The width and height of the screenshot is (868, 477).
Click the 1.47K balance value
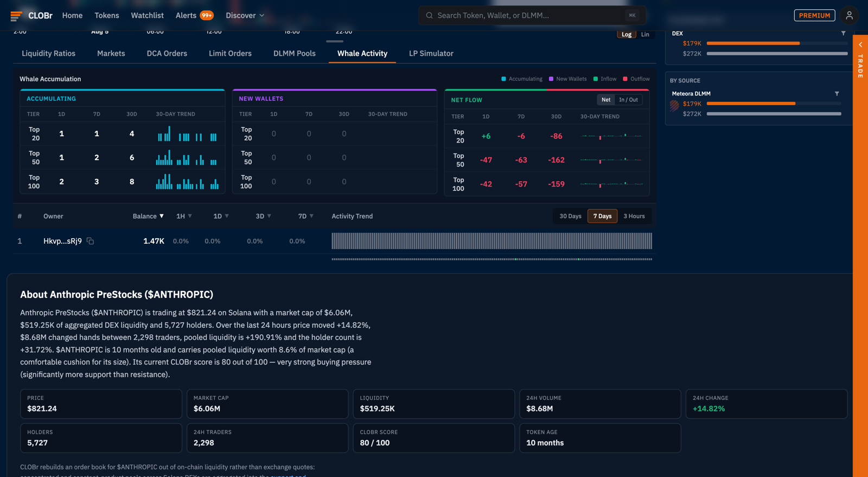click(154, 241)
